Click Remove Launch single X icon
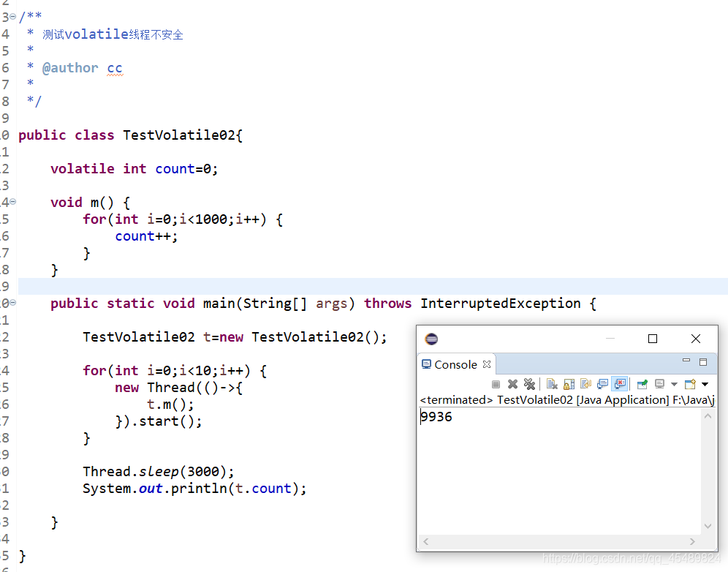This screenshot has width=728, height=572. click(x=512, y=384)
